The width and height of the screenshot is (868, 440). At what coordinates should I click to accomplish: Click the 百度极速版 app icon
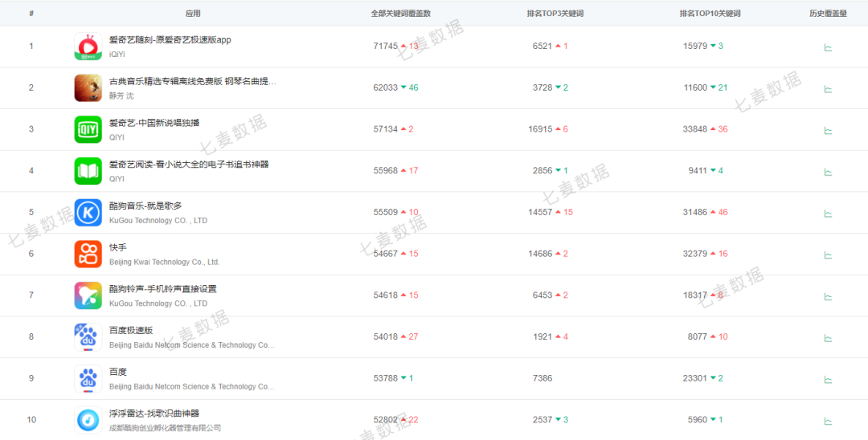[88, 337]
